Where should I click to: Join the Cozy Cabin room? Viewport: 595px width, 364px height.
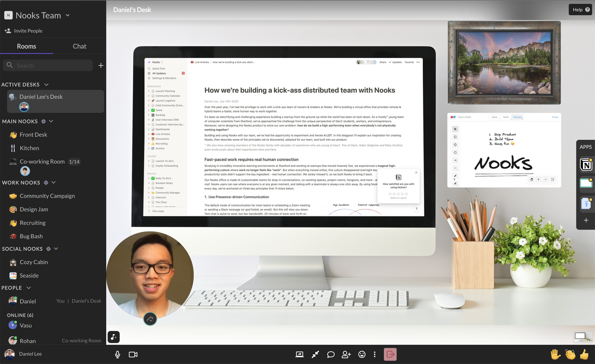click(34, 262)
